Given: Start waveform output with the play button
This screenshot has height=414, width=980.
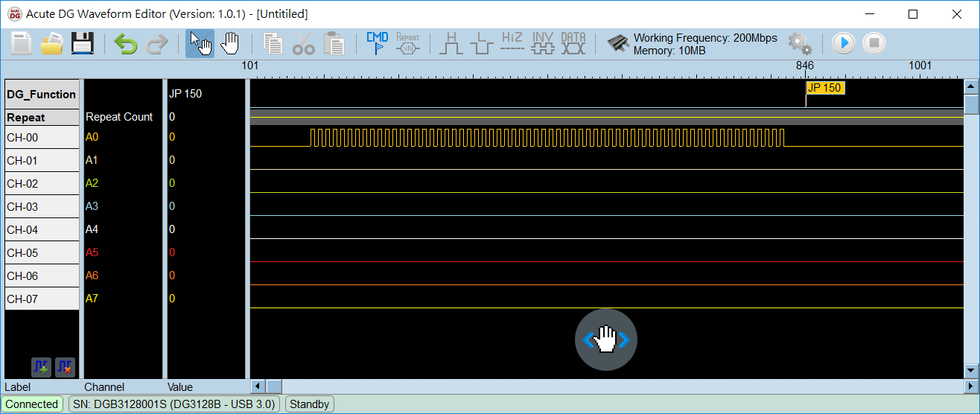Looking at the screenshot, I should coord(844,44).
